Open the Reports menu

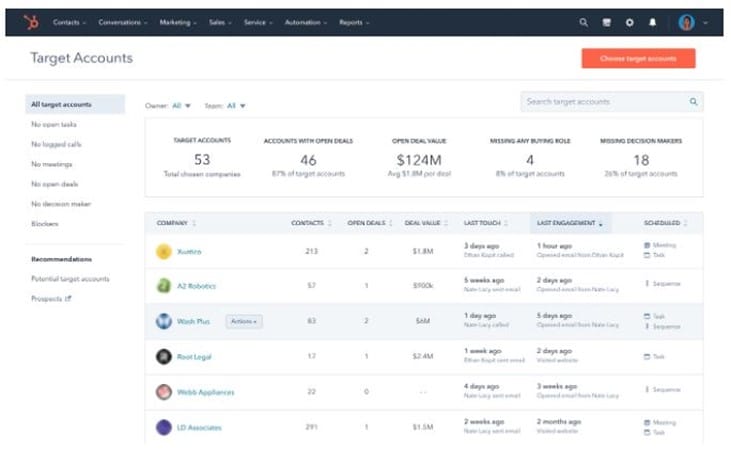354,22
